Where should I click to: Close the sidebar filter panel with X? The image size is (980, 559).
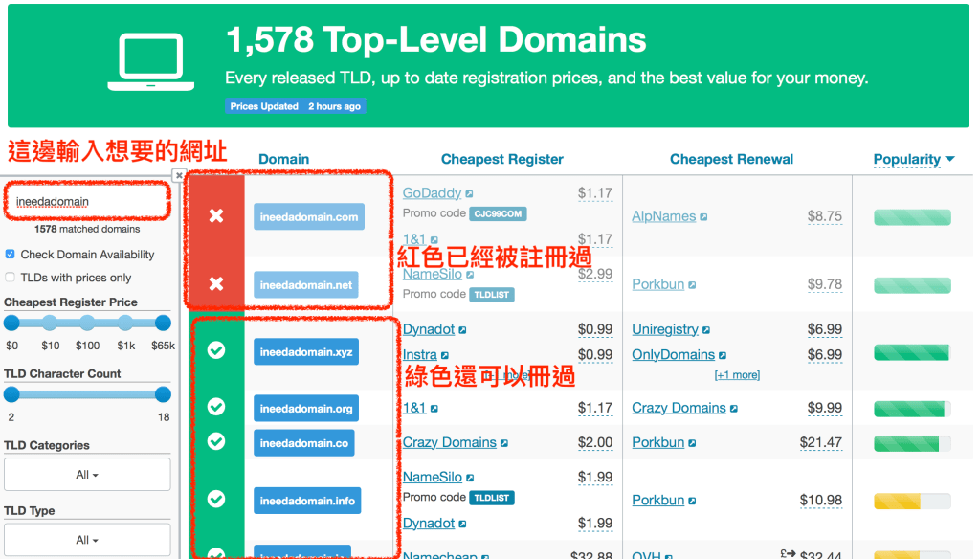[x=179, y=175]
